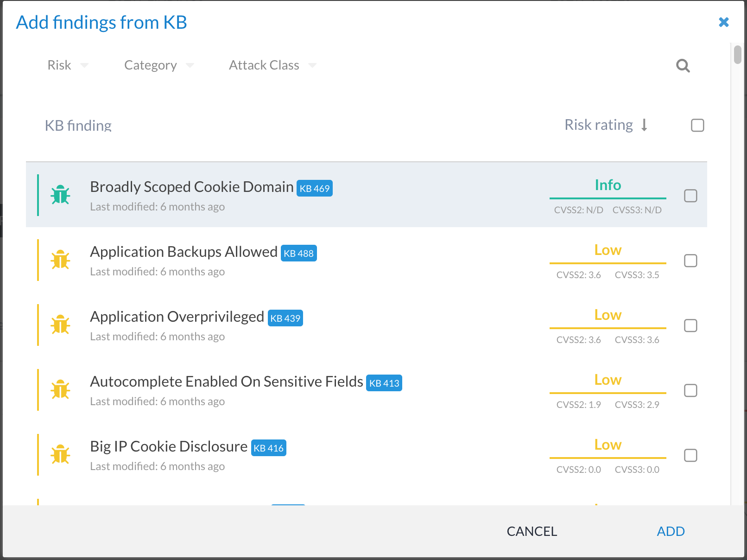This screenshot has width=747, height=560.
Task: Sort by Risk rating arrow icon
Action: [x=644, y=125]
